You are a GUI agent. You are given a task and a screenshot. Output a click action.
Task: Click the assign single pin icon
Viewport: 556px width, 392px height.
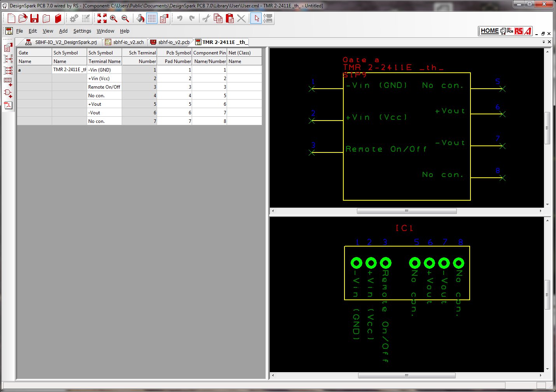tap(8, 59)
